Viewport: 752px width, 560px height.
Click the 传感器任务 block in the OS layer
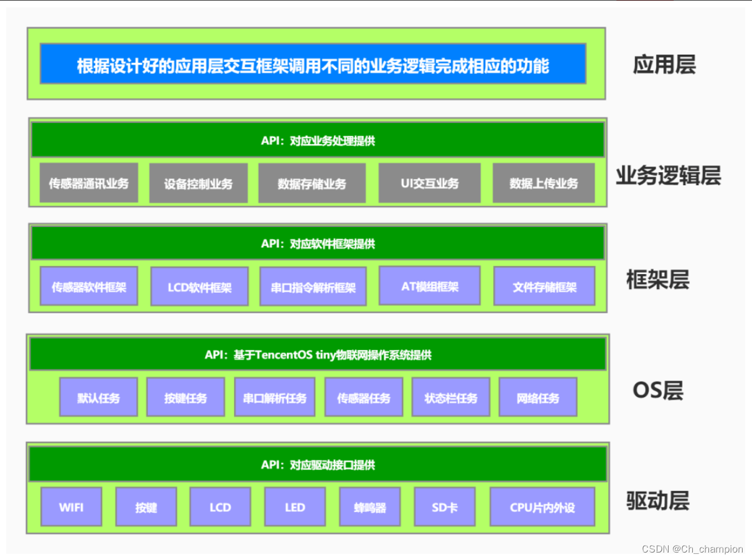tap(363, 397)
